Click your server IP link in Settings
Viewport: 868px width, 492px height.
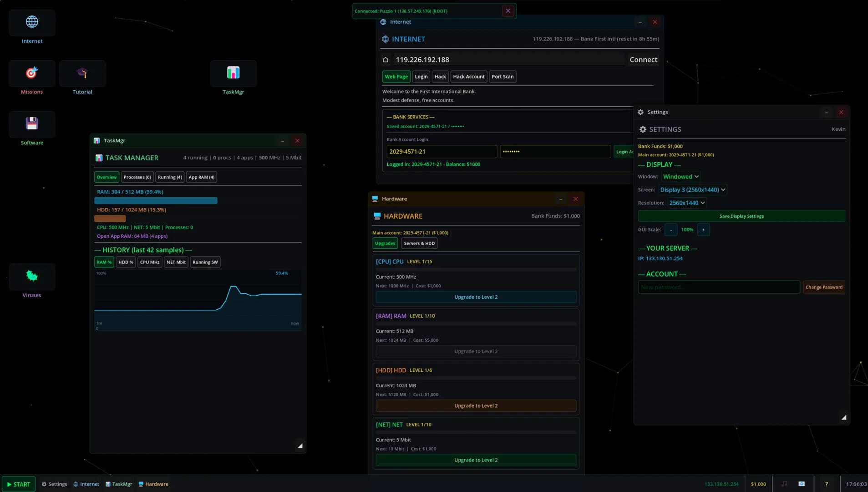point(660,258)
